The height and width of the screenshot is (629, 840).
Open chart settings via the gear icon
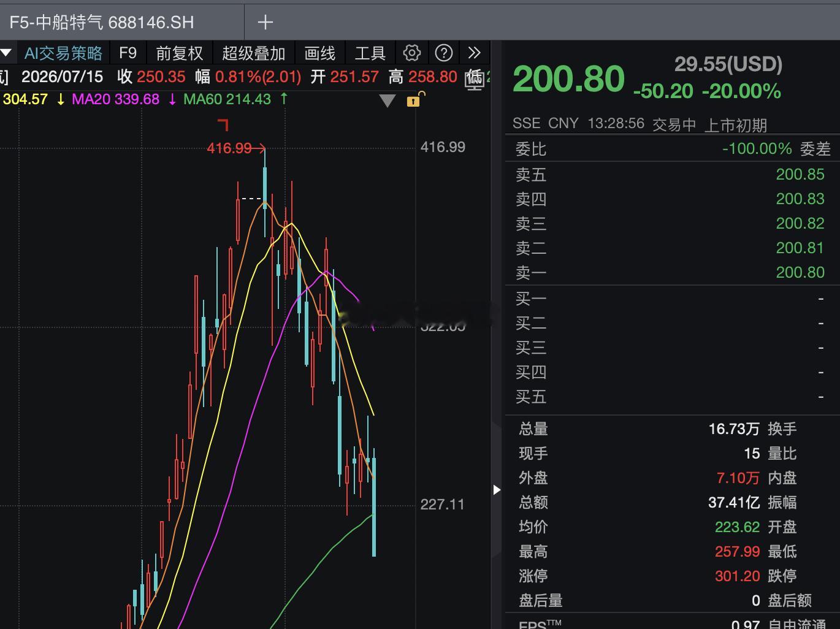[x=412, y=53]
